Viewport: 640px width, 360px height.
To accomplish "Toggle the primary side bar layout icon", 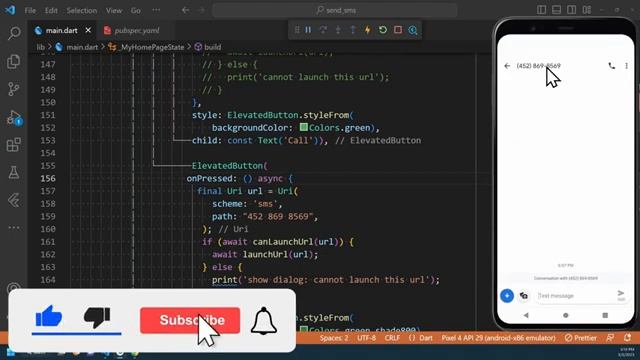I will pos(541,10).
